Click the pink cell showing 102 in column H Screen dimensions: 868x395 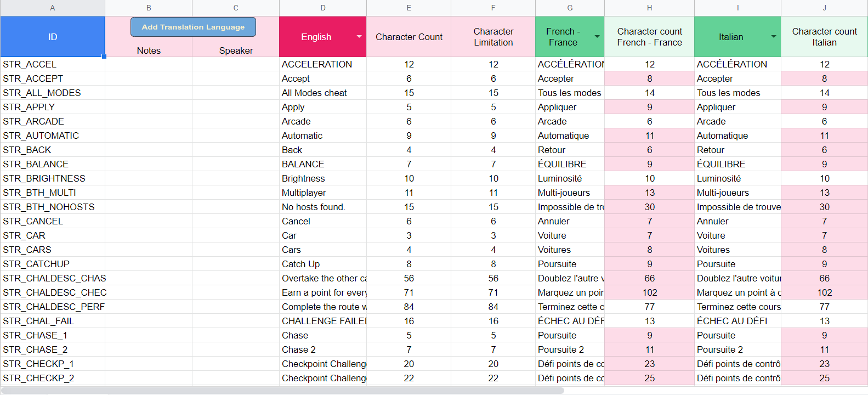click(649, 292)
